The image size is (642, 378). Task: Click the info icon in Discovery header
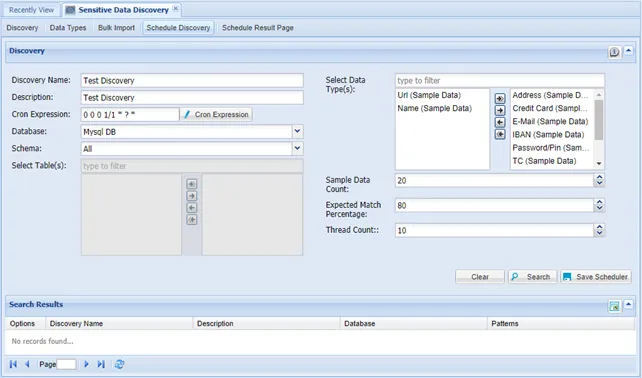coord(614,52)
